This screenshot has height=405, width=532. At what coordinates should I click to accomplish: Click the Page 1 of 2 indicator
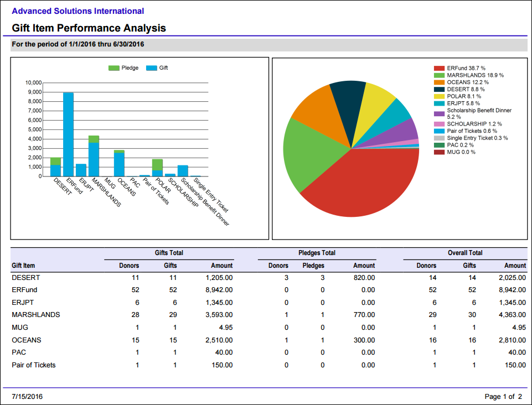point(503,397)
